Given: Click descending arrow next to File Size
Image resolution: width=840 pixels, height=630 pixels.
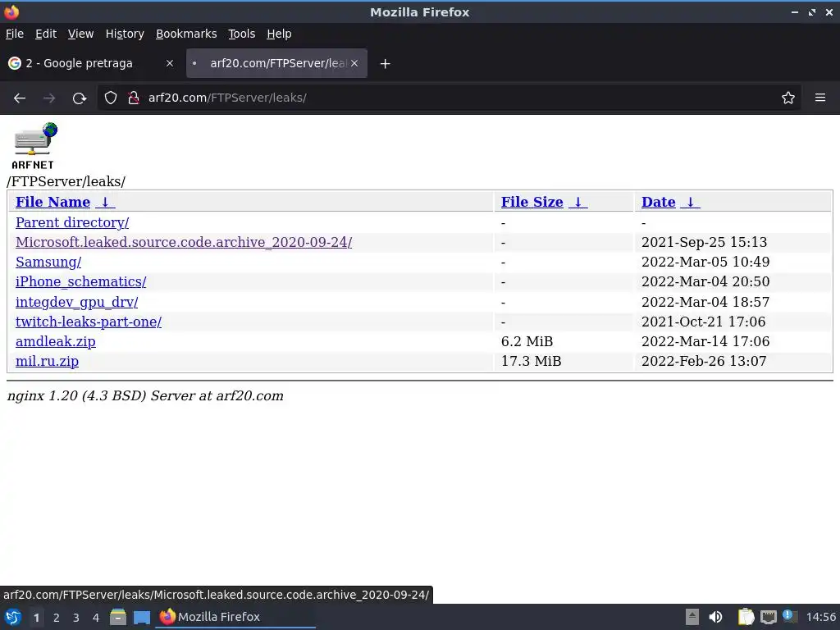Looking at the screenshot, I should click(578, 202).
